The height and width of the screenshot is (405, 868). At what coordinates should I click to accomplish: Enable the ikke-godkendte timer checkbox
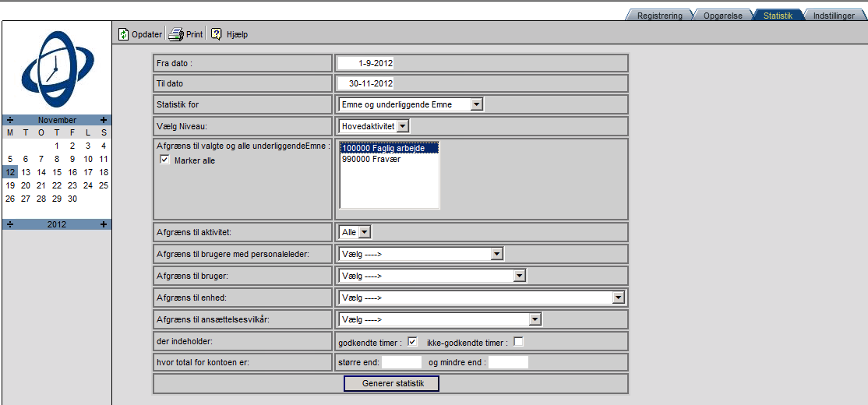pos(518,341)
